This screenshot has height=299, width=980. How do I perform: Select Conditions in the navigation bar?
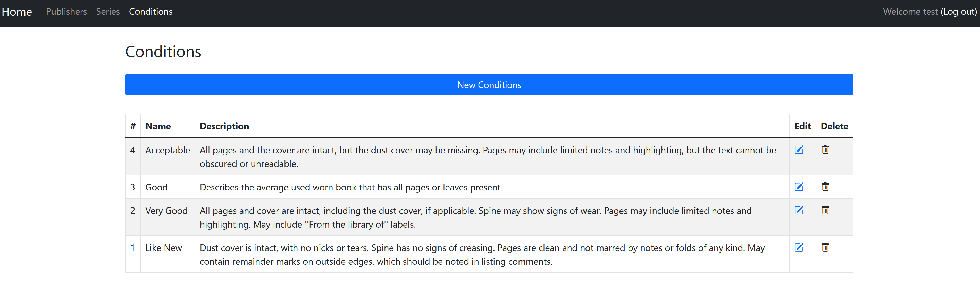151,12
